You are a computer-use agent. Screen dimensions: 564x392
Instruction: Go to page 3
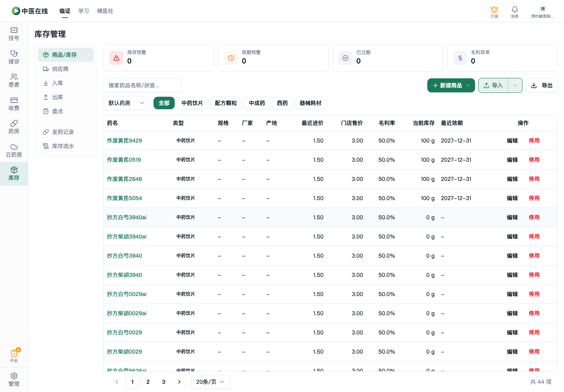pyautogui.click(x=164, y=382)
